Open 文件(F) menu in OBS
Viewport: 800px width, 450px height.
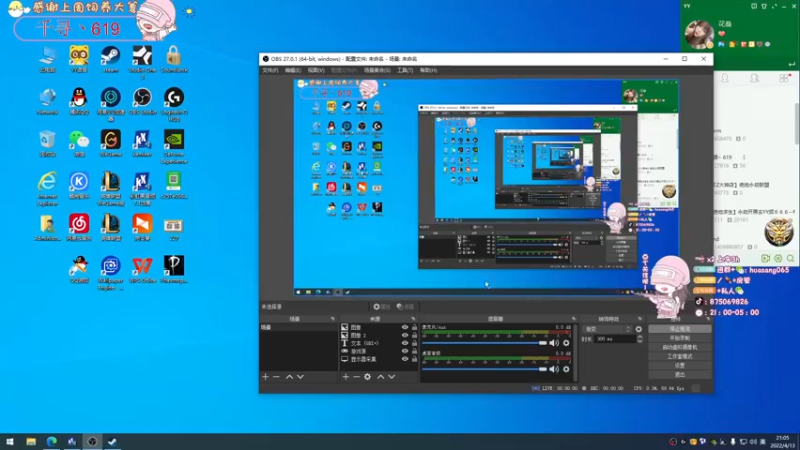(270, 70)
